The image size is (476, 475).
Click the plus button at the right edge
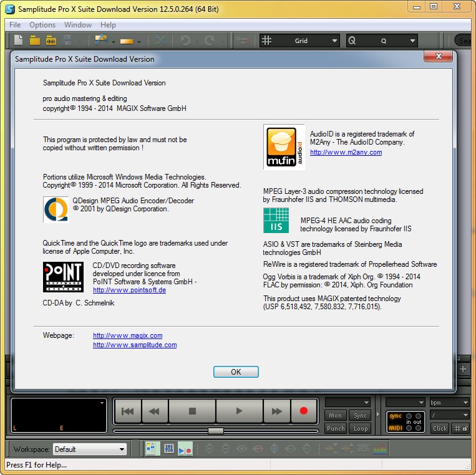point(463,369)
